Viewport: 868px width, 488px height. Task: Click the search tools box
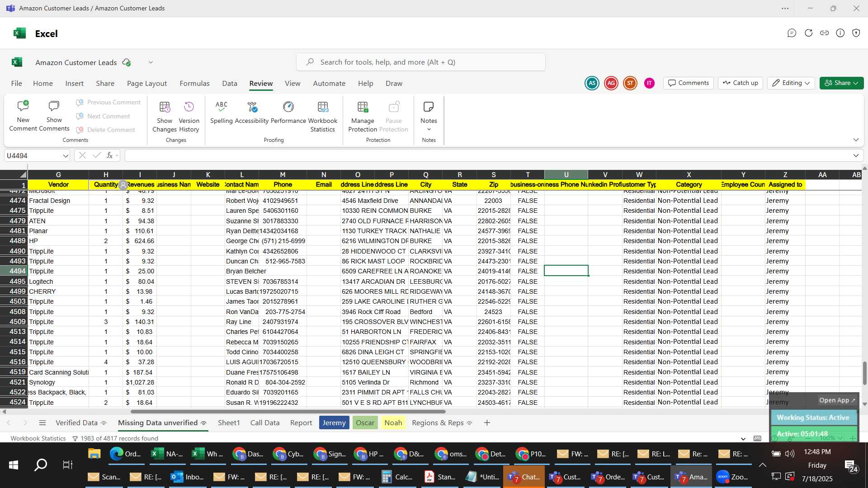[421, 62]
